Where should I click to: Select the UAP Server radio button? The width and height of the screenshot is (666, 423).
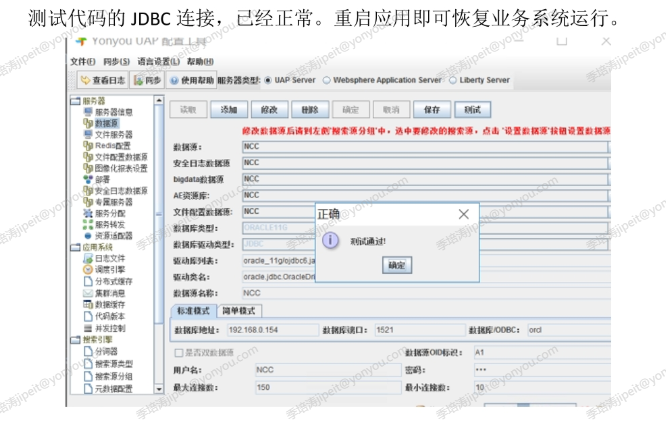click(x=268, y=80)
